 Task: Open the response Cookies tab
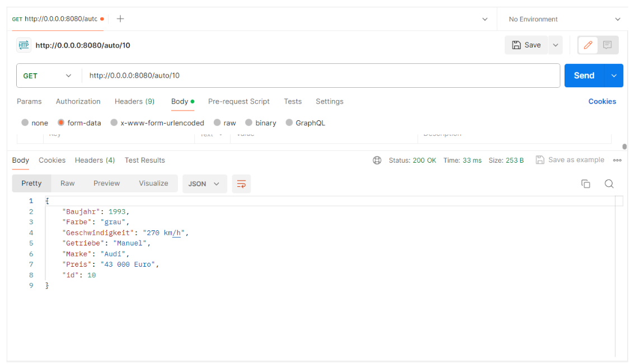pos(52,160)
